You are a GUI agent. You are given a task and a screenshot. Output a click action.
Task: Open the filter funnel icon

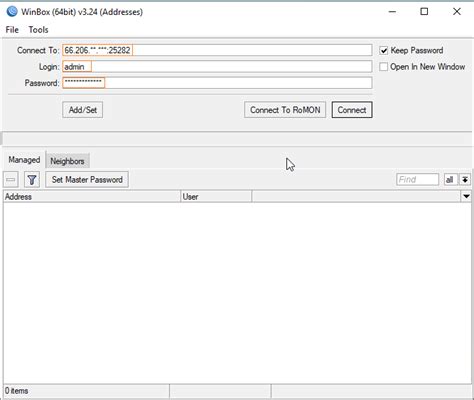coord(32,180)
